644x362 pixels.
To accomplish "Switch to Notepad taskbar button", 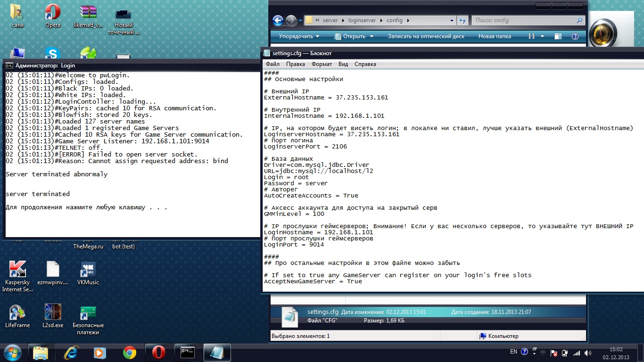I will coord(217,353).
